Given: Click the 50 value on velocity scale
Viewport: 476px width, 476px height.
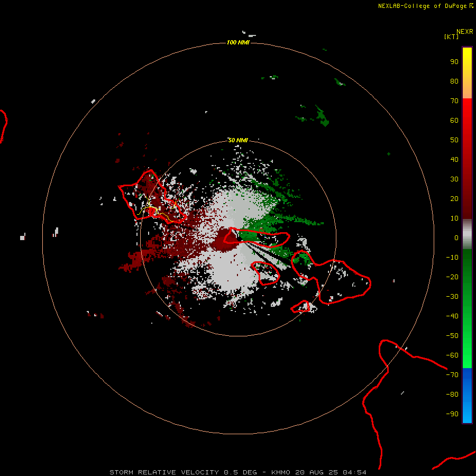Looking at the screenshot, I should pos(454,140).
